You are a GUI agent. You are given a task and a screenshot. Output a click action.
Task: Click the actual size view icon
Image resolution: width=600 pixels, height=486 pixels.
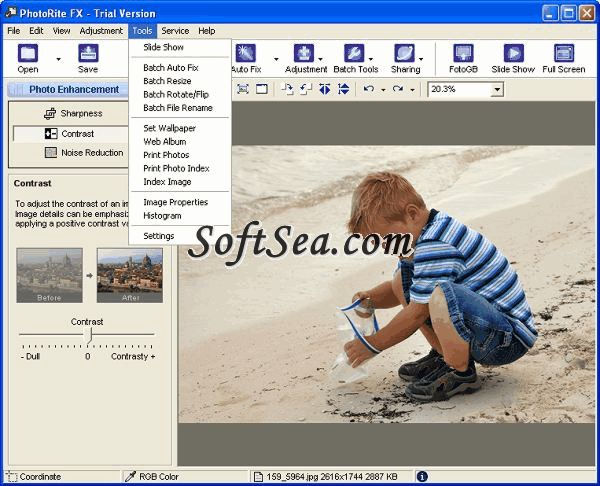pyautogui.click(x=262, y=89)
